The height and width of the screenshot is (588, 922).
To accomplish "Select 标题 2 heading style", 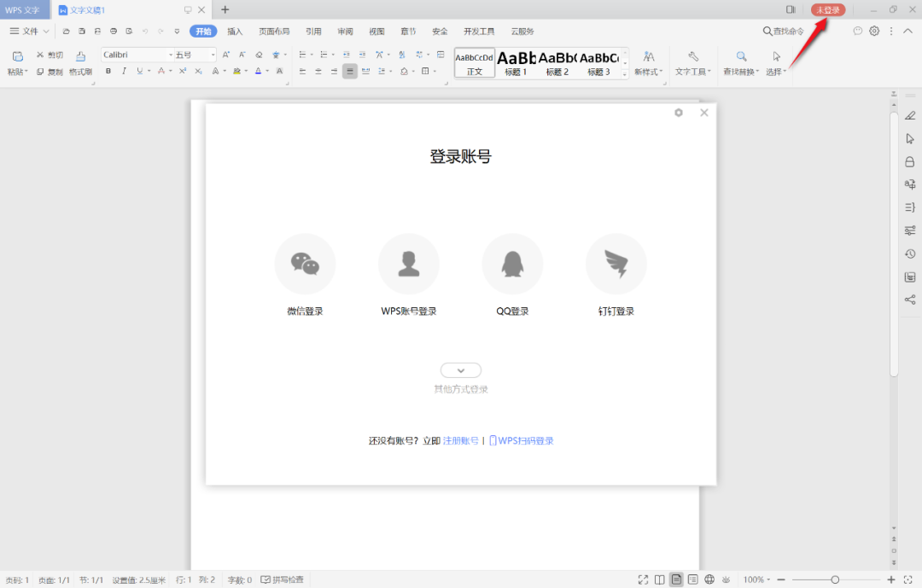I will tap(557, 63).
